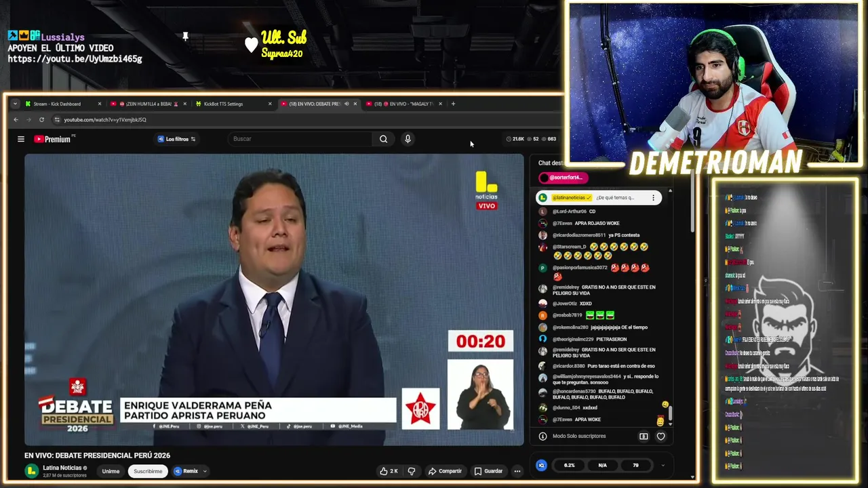Click the browser back arrow
Image resolution: width=868 pixels, height=488 pixels.
16,119
